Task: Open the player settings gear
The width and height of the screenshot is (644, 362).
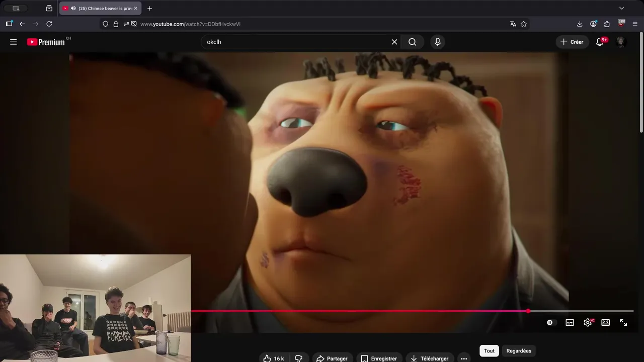Action: 588,323
